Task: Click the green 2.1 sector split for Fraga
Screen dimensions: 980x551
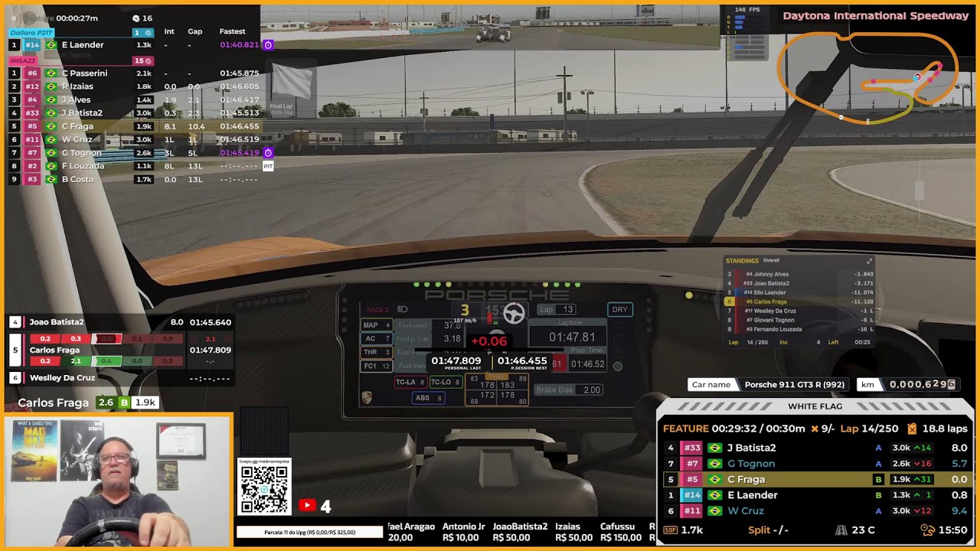Action: coord(76,361)
